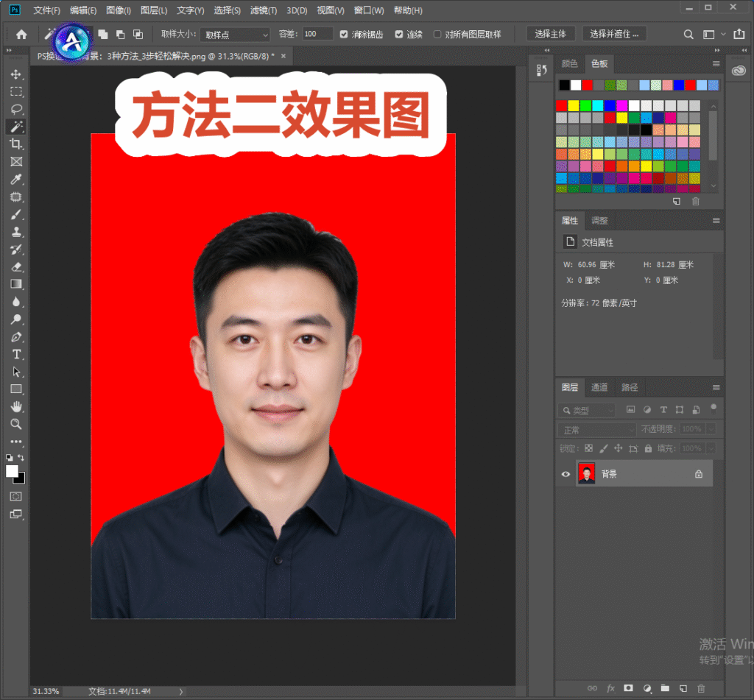This screenshot has height=700, width=754.
Task: Select the Magic Wand tool in toolbox
Action: [x=16, y=127]
